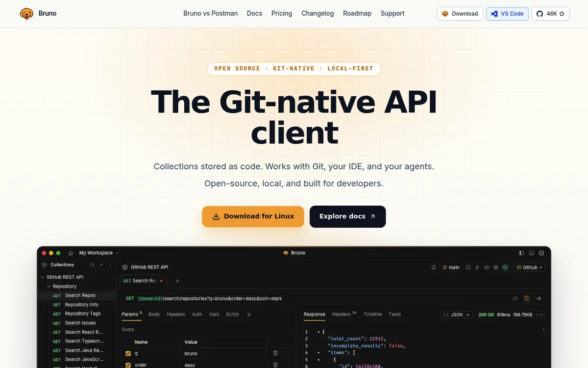588x368 pixels.
Task: Launch the collection runner icon
Action: pyautogui.click(x=477, y=267)
